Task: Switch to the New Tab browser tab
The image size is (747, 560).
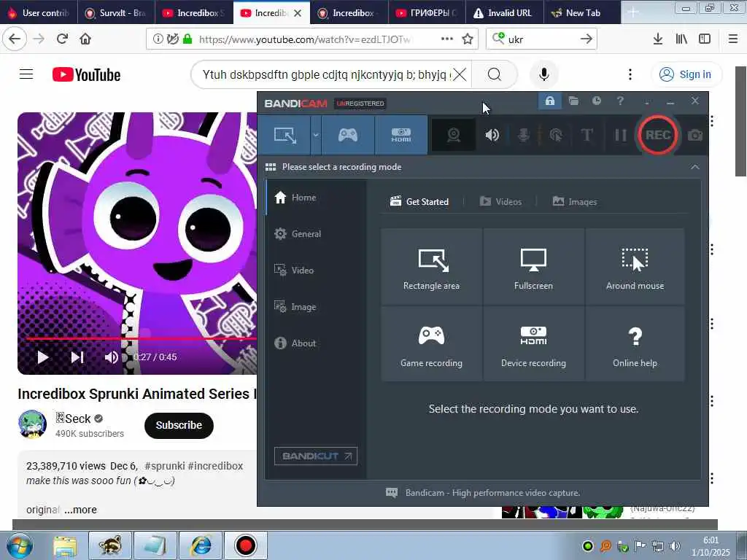Action: pos(582,13)
